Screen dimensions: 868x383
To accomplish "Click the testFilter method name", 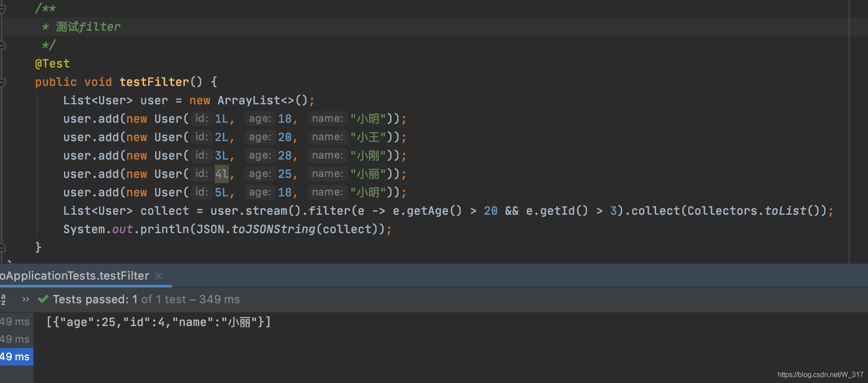I will 154,82.
